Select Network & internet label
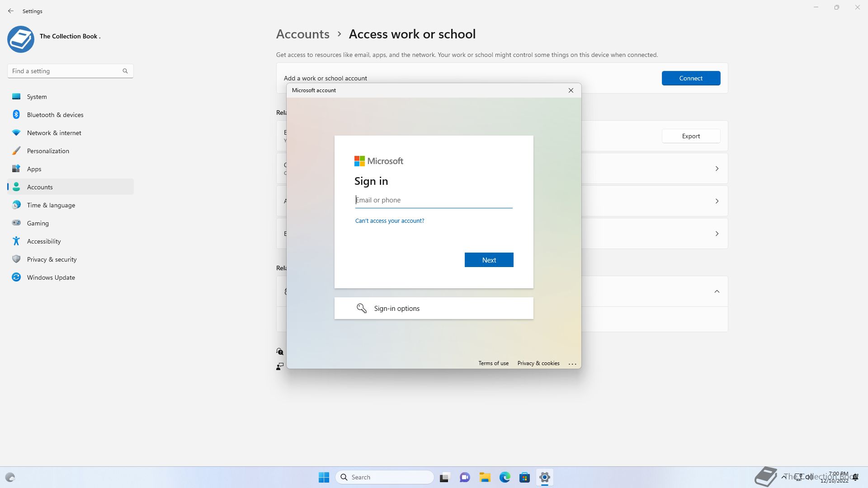This screenshot has width=868, height=488. click(54, 133)
